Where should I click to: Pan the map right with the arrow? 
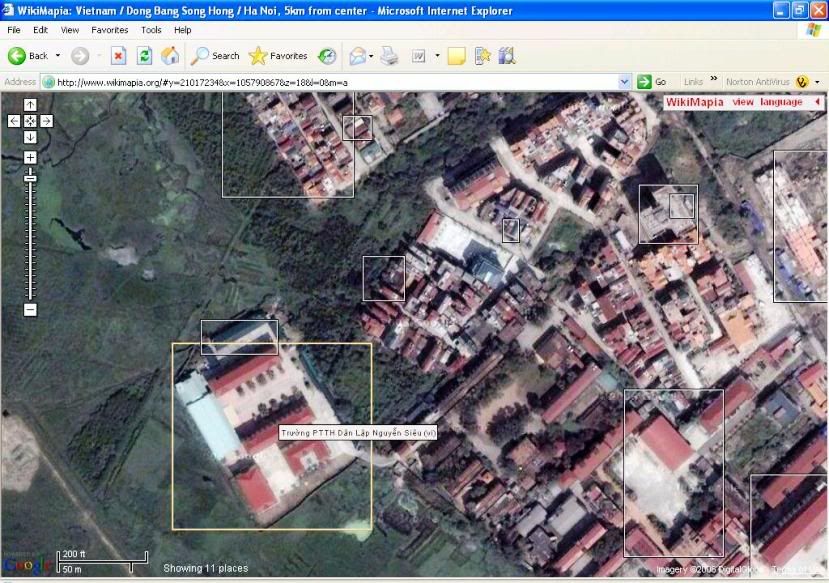(x=46, y=121)
